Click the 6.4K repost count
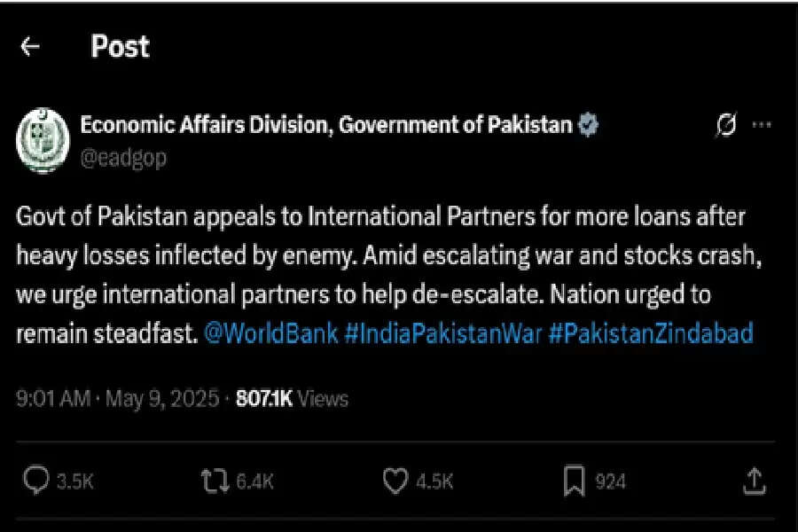 coord(255,481)
